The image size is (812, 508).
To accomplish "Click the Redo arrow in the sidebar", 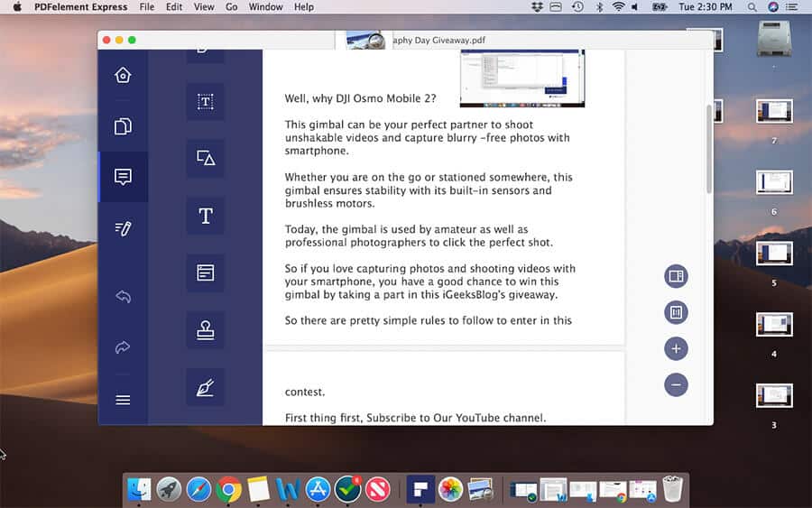I will pyautogui.click(x=123, y=346).
